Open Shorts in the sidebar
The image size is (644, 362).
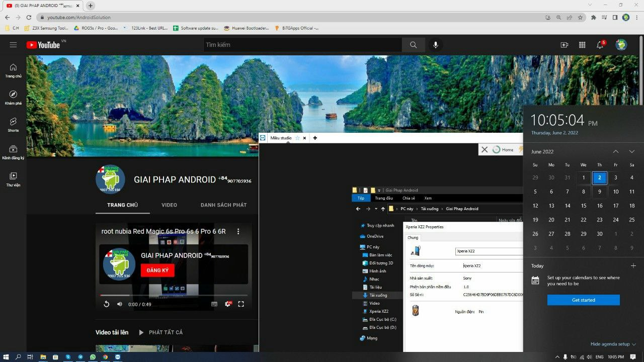click(13, 125)
